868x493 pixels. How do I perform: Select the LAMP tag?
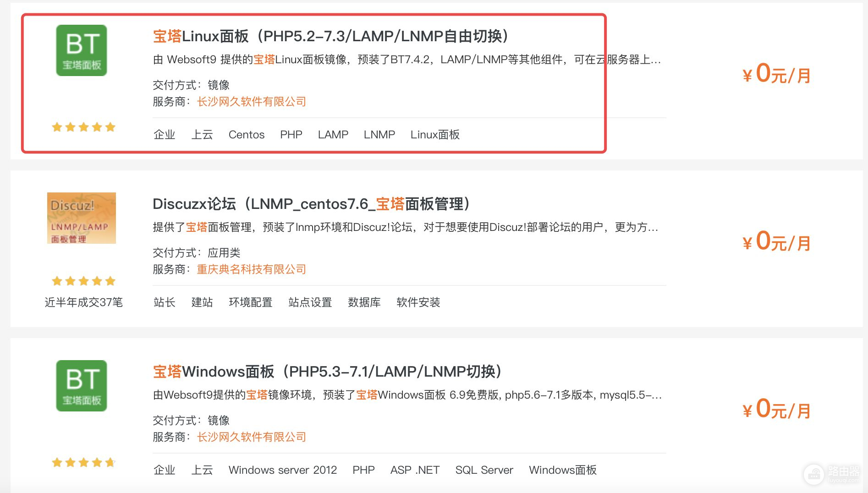coord(333,135)
